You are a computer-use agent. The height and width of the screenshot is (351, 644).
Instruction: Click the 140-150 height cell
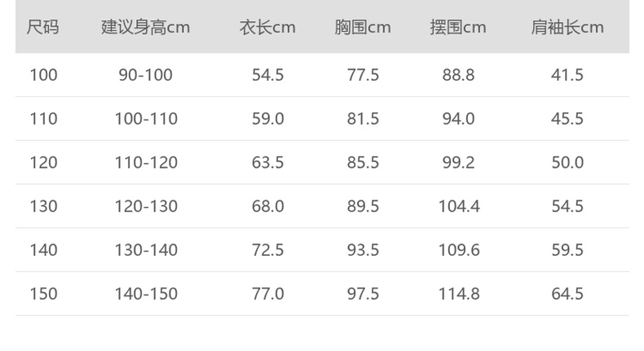pyautogui.click(x=145, y=294)
